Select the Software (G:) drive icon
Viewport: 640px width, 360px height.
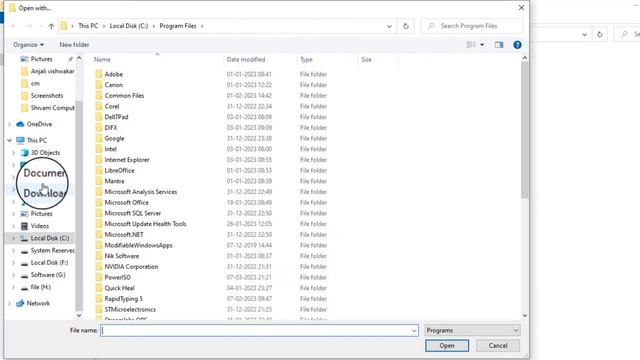click(x=24, y=275)
